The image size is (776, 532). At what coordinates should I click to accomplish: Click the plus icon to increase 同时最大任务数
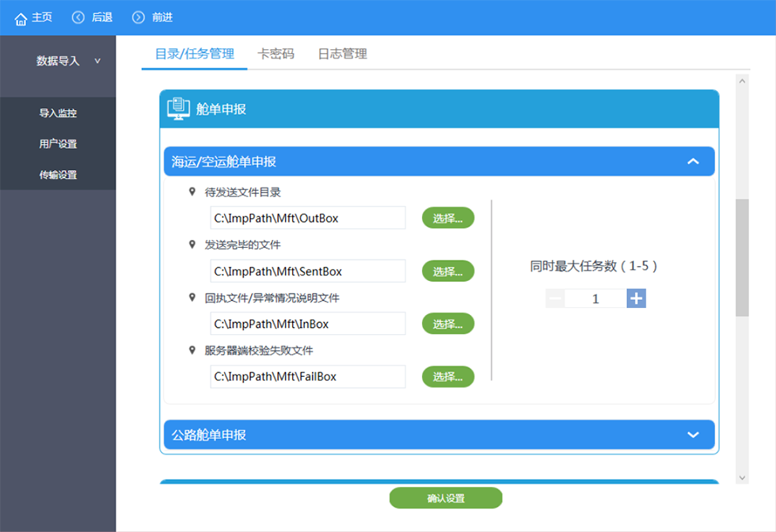point(636,298)
